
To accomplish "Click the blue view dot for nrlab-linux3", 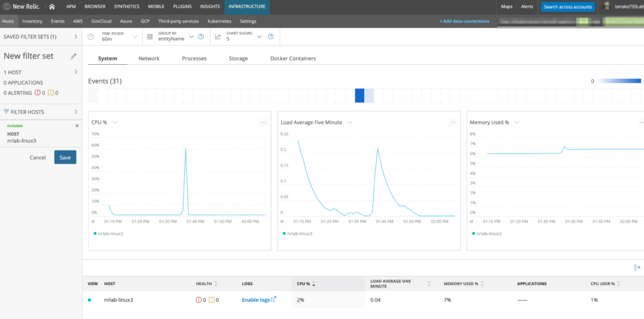I will (x=89, y=300).
